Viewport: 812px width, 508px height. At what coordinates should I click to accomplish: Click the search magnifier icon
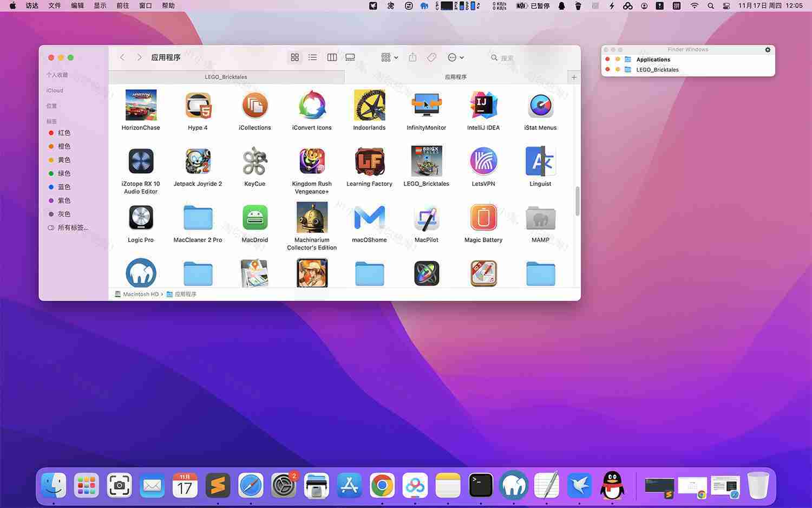tap(494, 57)
